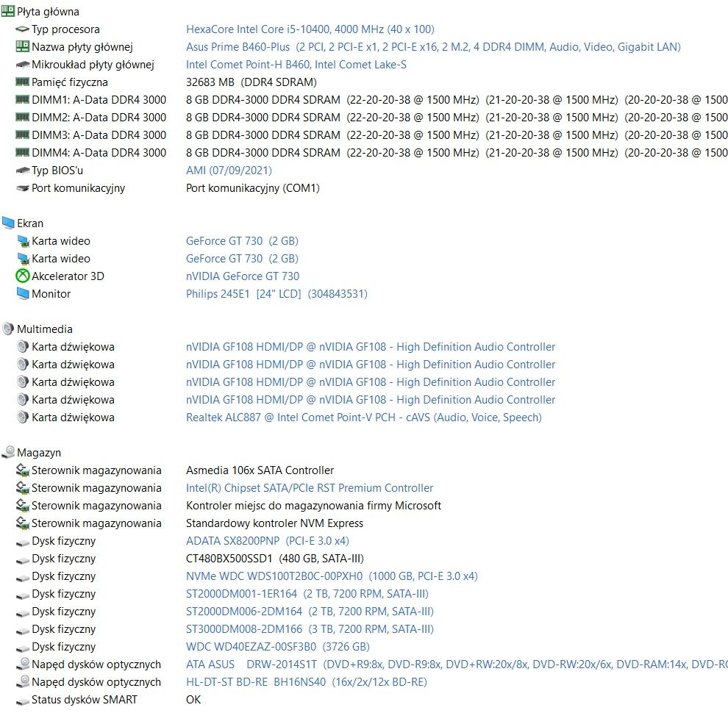Click the Mikroukład płyty głównej chipset icon
Screen dimensions: 728x713
click(22, 65)
